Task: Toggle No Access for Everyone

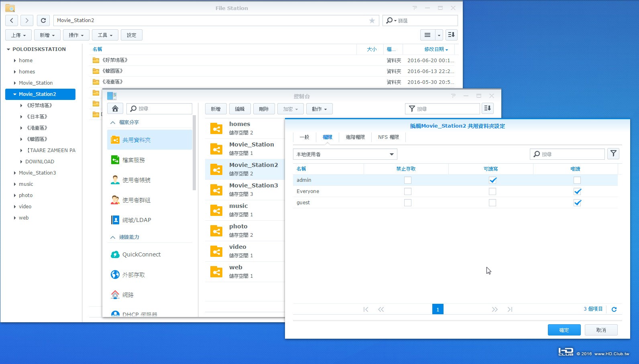Action: [x=408, y=191]
